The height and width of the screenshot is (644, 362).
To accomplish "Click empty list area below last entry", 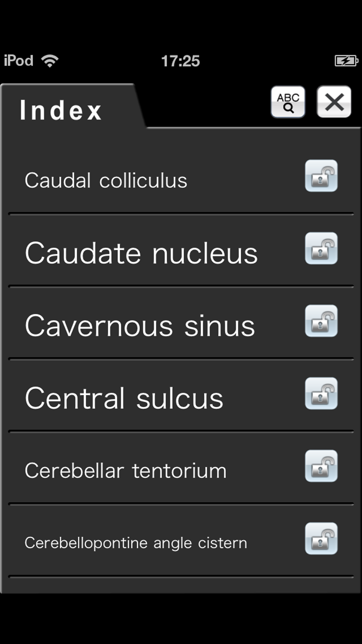I will point(181,585).
